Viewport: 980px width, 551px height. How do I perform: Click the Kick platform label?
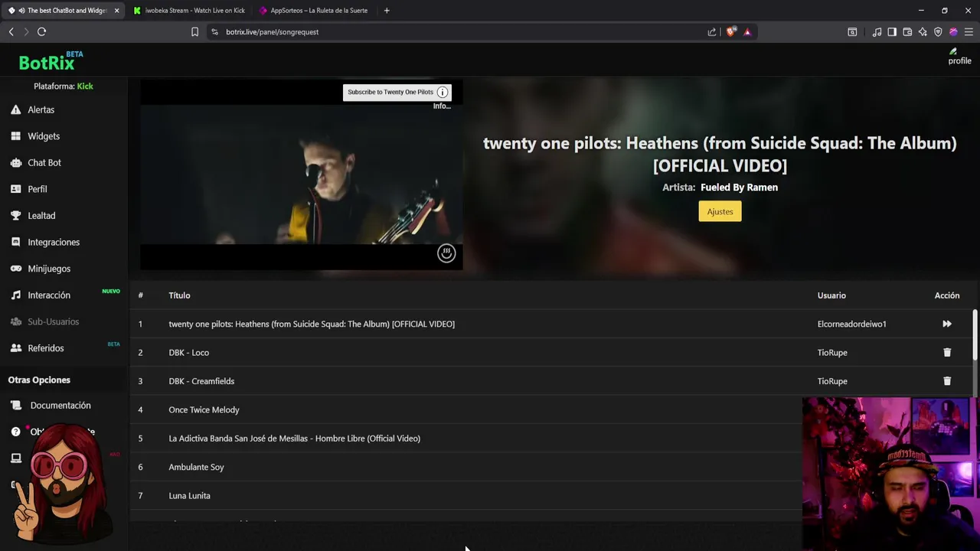(x=85, y=86)
